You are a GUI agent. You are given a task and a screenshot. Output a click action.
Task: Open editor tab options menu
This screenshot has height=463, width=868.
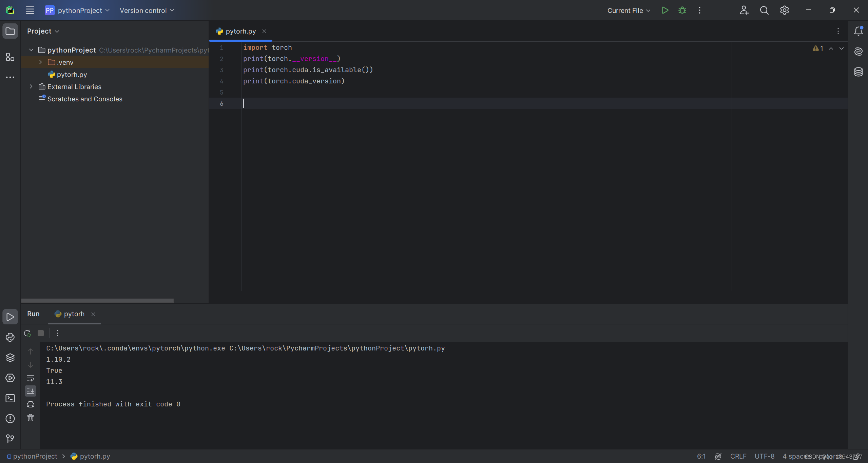tap(838, 31)
